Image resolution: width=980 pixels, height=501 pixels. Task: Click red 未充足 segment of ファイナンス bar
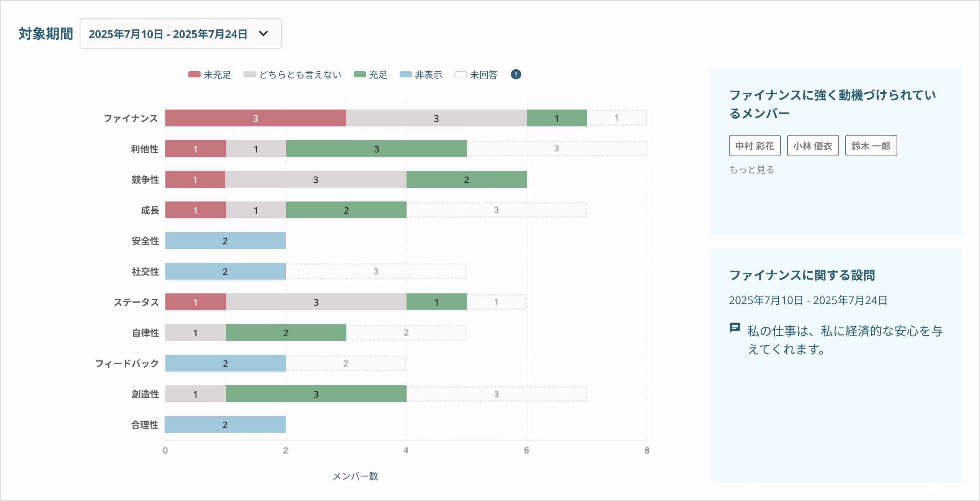(255, 118)
